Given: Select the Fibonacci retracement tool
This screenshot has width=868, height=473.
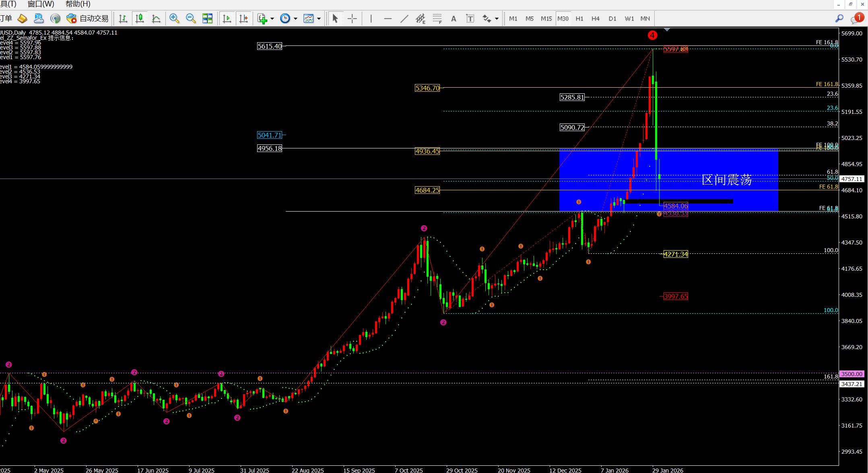Looking at the screenshot, I should (x=437, y=19).
